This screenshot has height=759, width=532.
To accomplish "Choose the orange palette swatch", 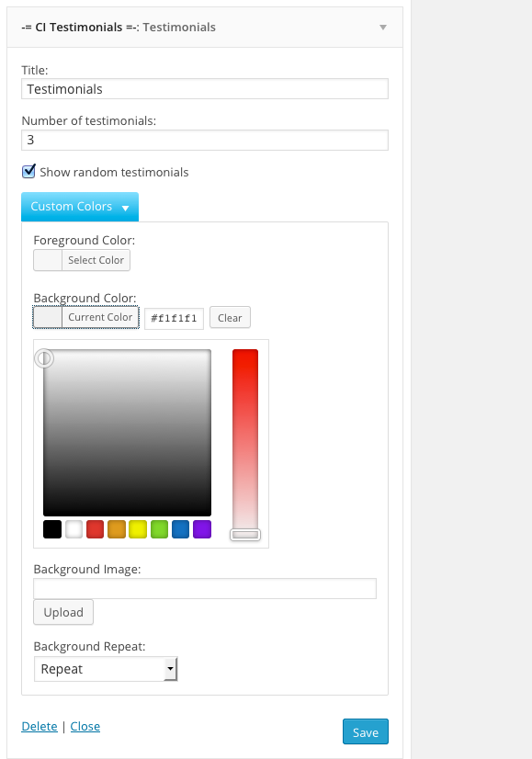I will tap(117, 529).
